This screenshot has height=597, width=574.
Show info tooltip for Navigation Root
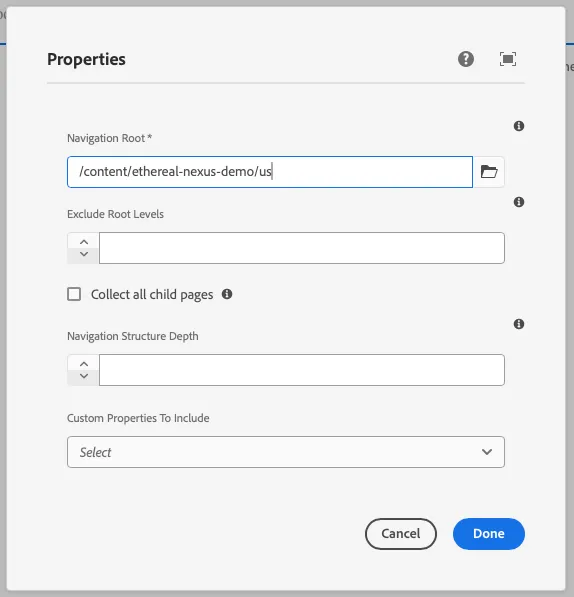click(518, 126)
